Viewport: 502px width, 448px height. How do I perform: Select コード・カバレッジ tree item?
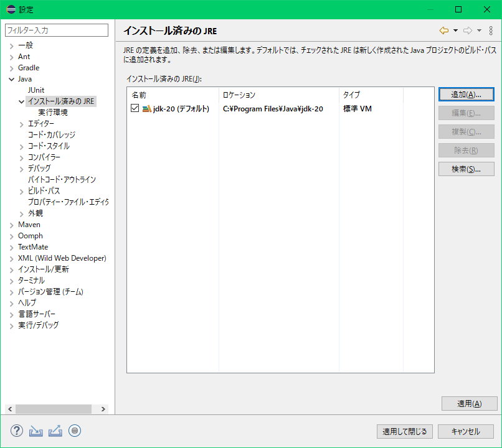(x=52, y=134)
